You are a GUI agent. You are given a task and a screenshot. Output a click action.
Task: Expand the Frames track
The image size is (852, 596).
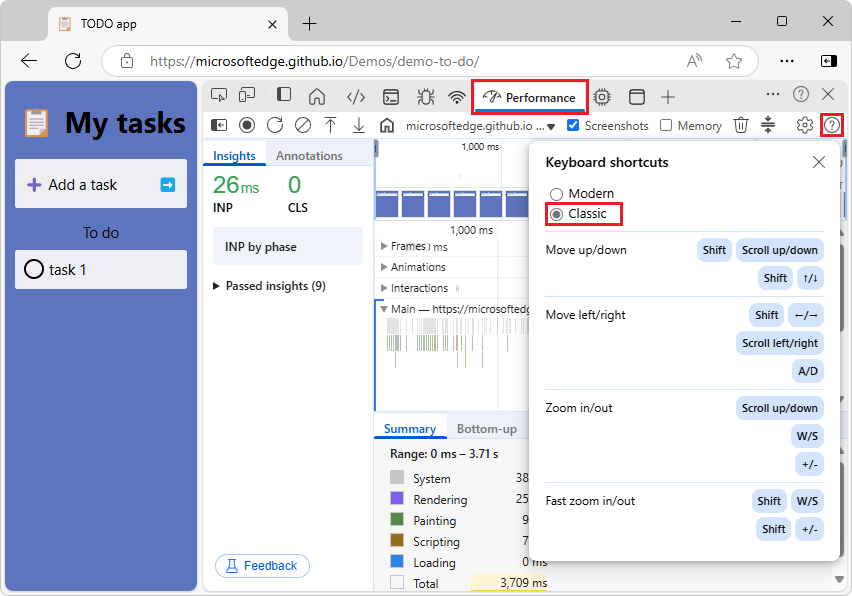tap(384, 246)
